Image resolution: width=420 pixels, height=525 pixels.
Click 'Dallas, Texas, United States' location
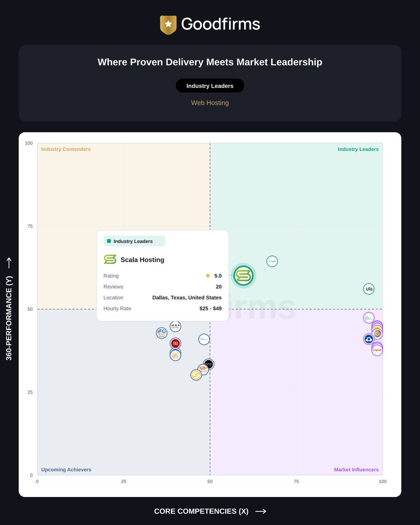[187, 297]
